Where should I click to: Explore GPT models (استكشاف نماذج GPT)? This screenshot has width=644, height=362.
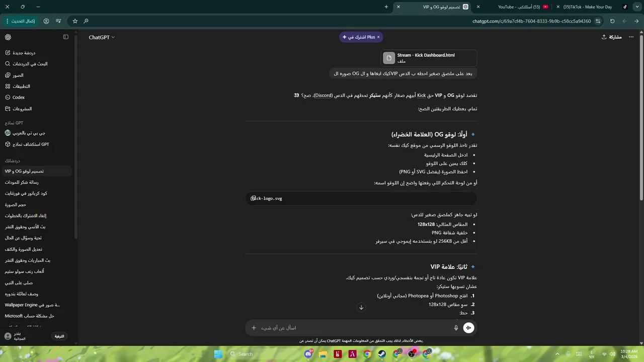coord(37,144)
